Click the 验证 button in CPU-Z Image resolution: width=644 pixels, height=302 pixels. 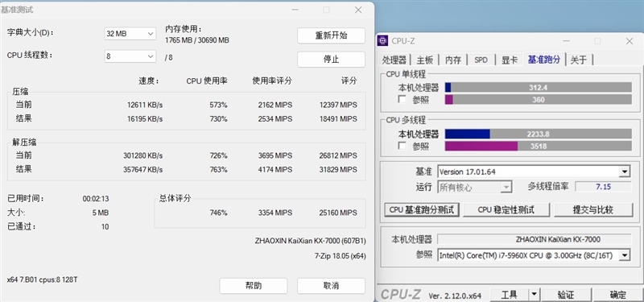click(x=566, y=294)
